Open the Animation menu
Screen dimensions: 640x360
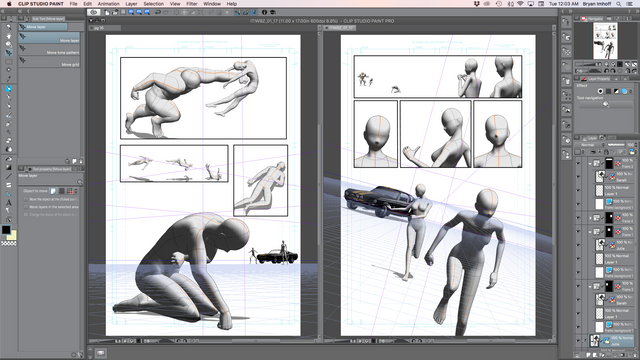coord(108,4)
